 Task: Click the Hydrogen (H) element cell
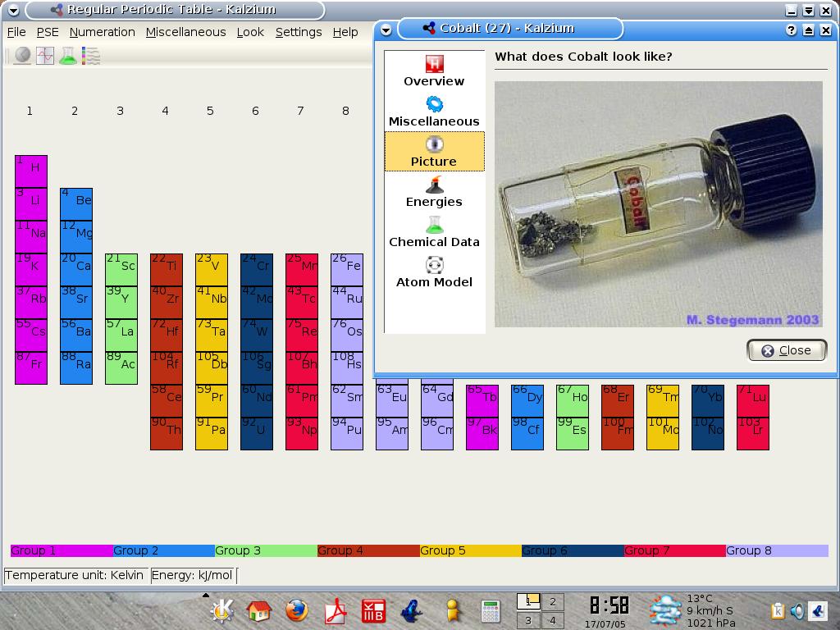[x=31, y=171]
